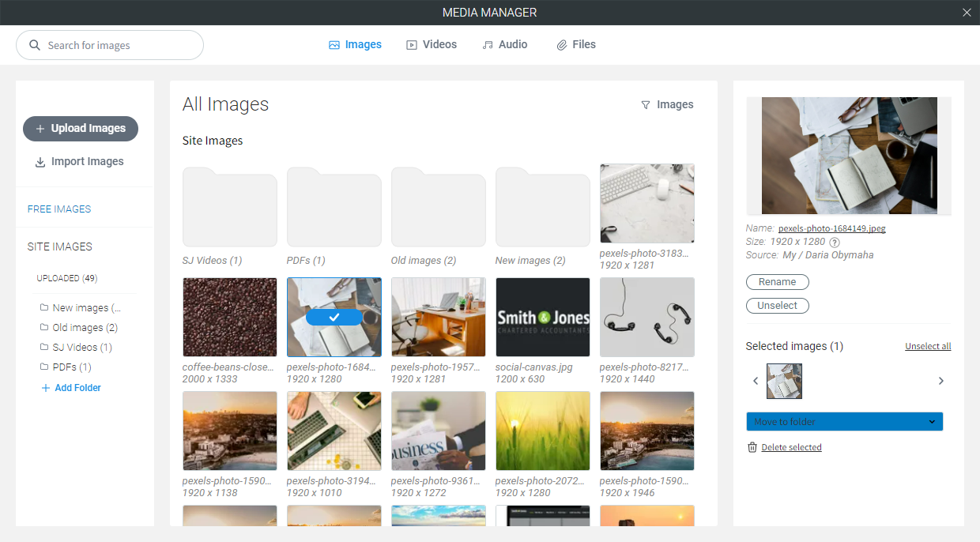Click the plus icon next to Add Folder
Image resolution: width=980 pixels, height=542 pixels.
pyautogui.click(x=46, y=388)
